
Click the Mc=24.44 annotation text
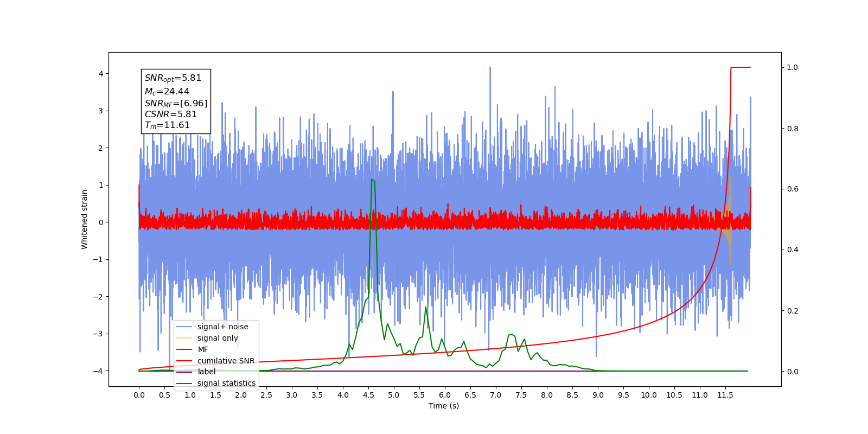167,92
